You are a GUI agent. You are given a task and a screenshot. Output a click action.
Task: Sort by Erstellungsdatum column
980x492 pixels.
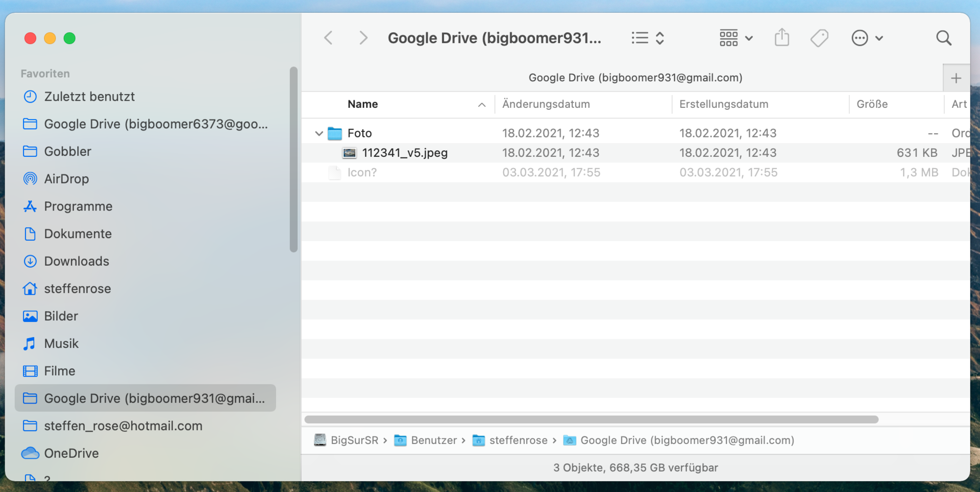[723, 104]
